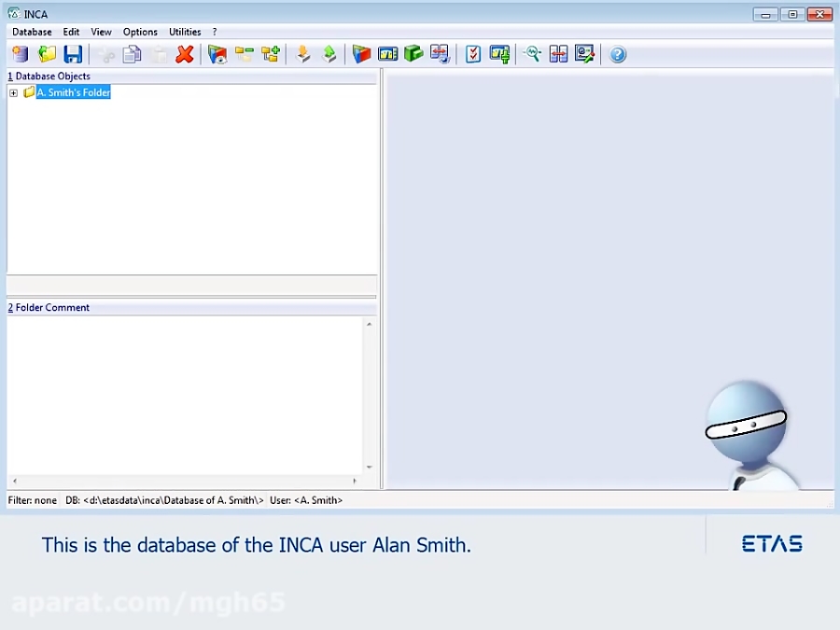Export items with the green up-arrow icon
The height and width of the screenshot is (630, 840).
click(329, 54)
